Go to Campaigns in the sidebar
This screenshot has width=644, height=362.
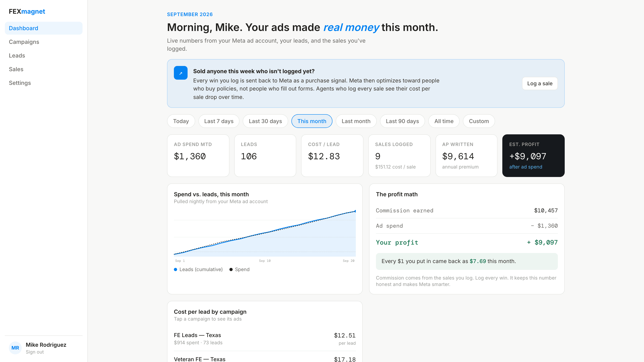[43, 42]
